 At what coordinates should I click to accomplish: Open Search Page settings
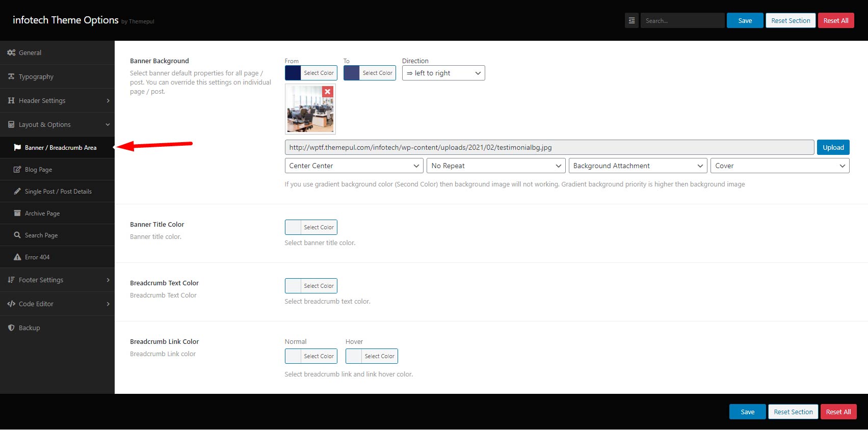57,235
